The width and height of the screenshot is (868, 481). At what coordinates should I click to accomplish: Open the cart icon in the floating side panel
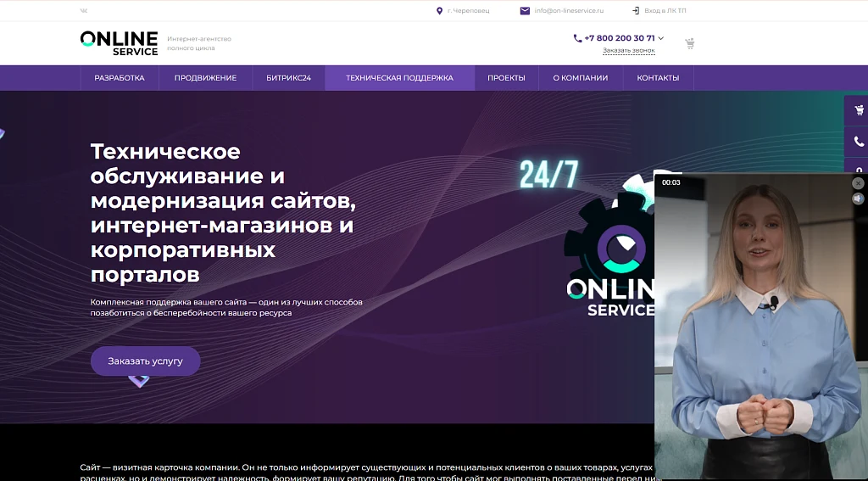859,110
